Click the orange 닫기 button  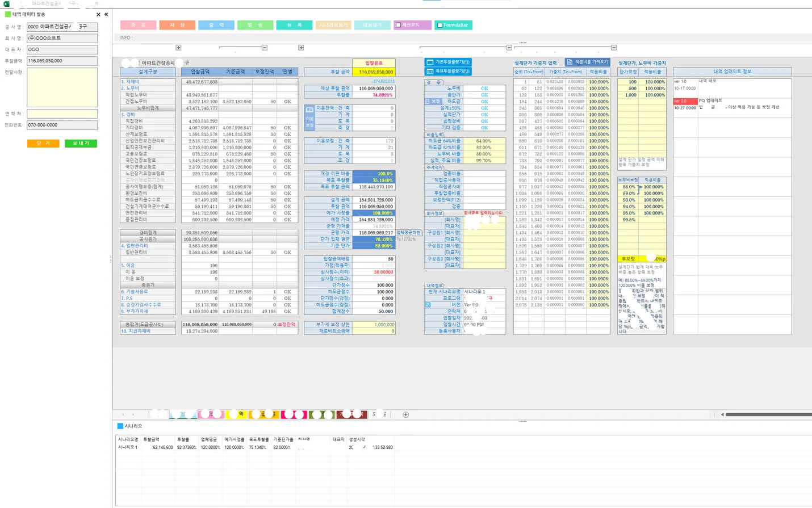click(x=43, y=144)
